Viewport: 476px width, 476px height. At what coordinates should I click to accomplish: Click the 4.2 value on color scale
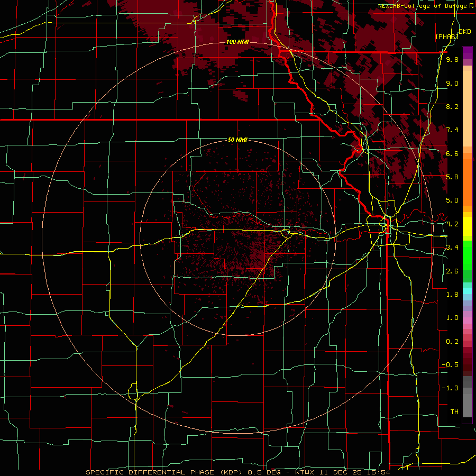[x=452, y=224]
